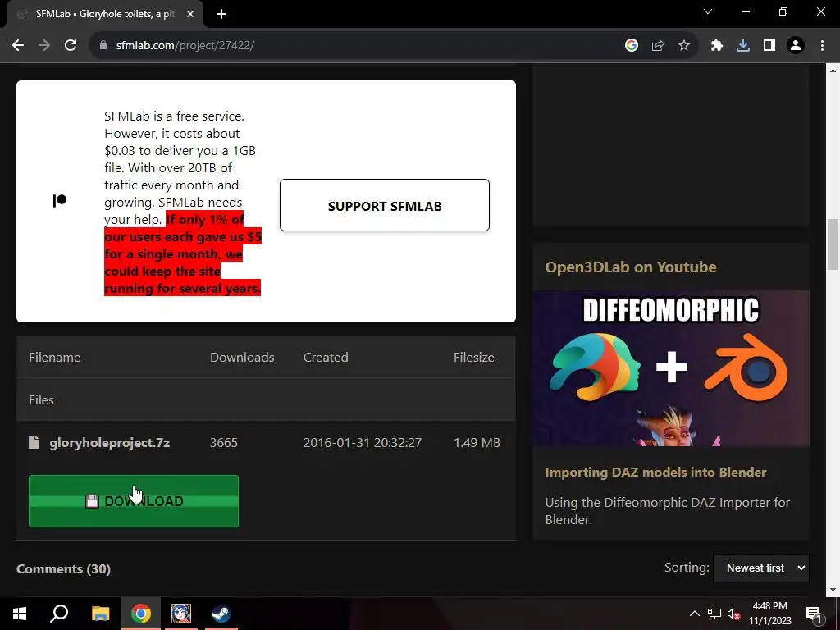Viewport: 840px width, 630px height.
Task: Click the 3665 downloads count
Action: point(224,442)
